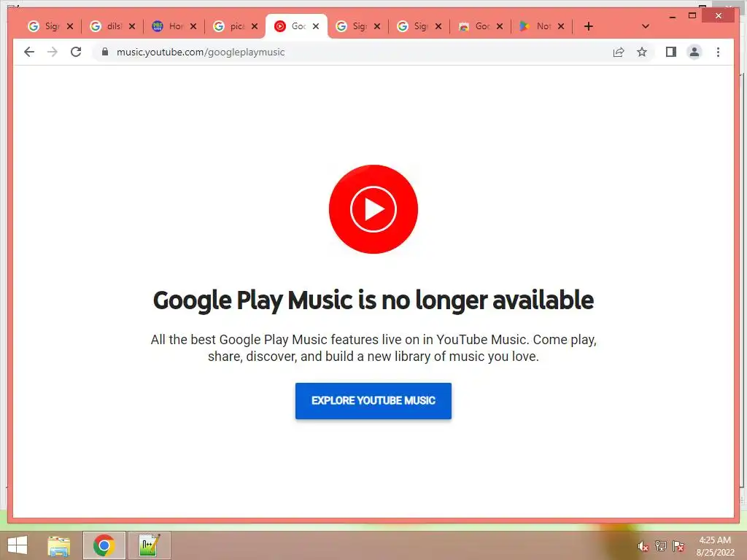Viewport: 747px width, 560px height.
Task: Click EXPLORE YOUTUBE MUSIC button
Action: [x=373, y=401]
